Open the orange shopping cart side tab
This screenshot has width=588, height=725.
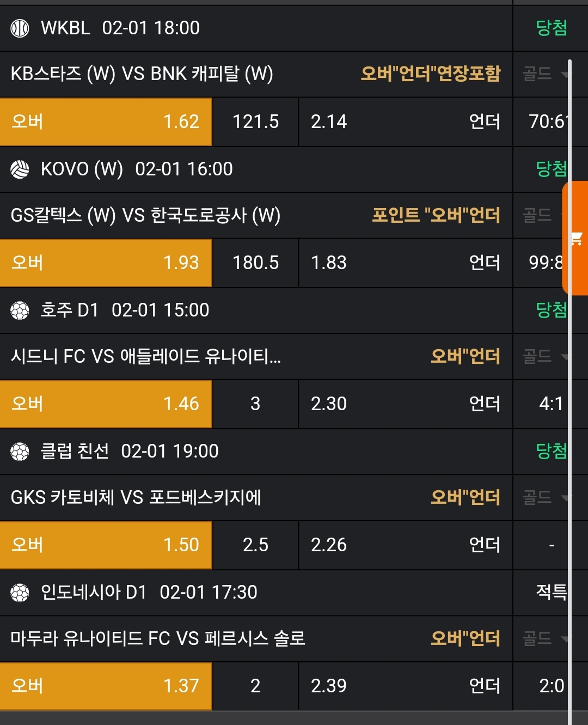(577, 238)
